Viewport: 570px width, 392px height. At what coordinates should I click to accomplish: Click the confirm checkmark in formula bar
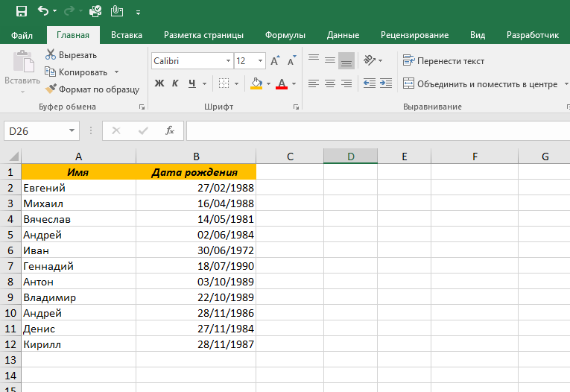(x=143, y=130)
